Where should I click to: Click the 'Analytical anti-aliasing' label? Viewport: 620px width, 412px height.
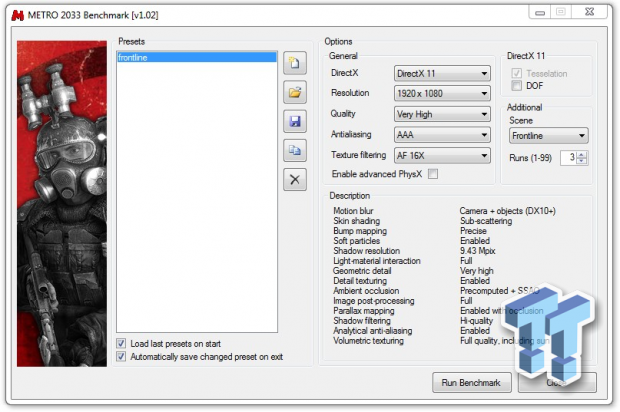point(372,331)
